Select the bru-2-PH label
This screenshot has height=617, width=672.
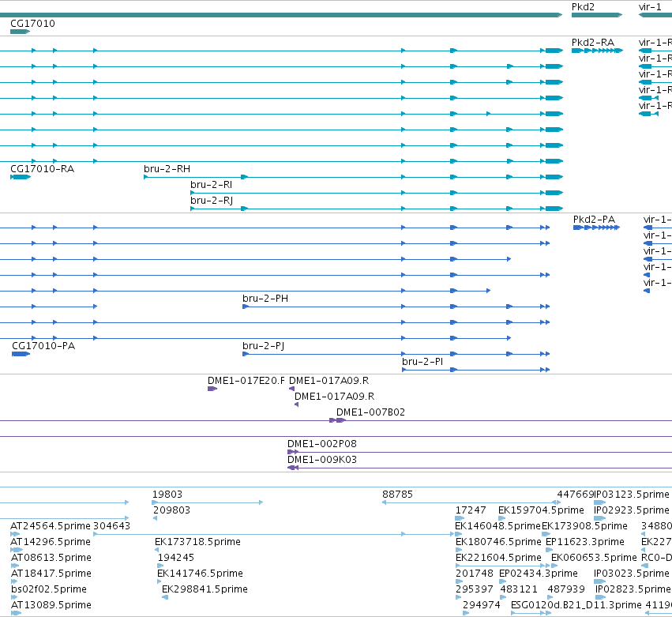(x=265, y=299)
